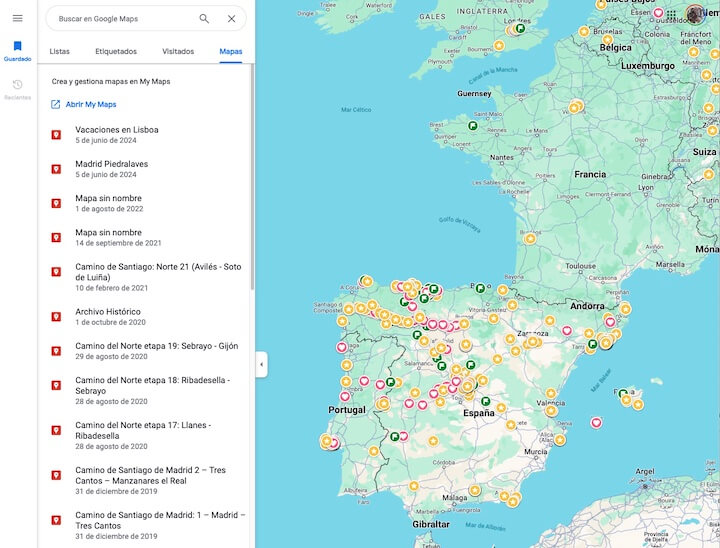The width and height of the screenshot is (720, 548).
Task: Click pin icon for Camino del Norte etapa 17
Action: pos(56,430)
